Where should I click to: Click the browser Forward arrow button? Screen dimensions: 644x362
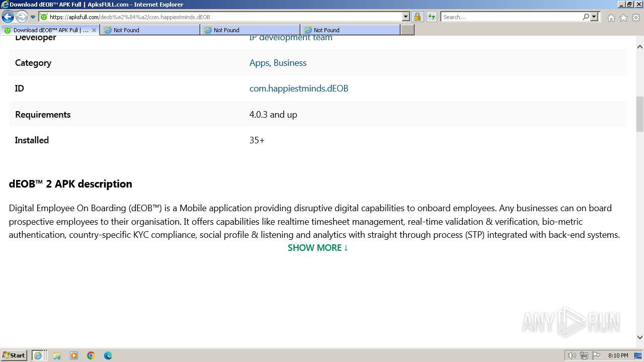22,17
